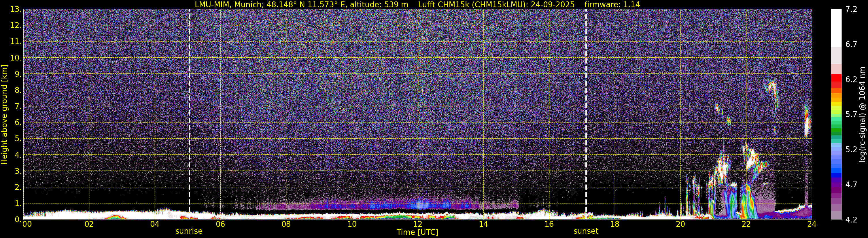Click the '18' tick label on the time axis
This screenshot has height=238, width=868.
(x=614, y=224)
